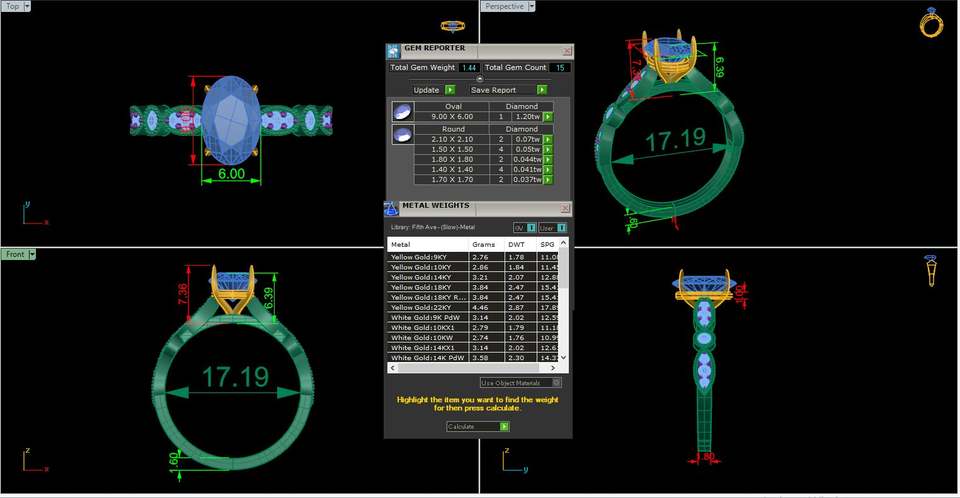The width and height of the screenshot is (960, 498).
Task: Close the Gem Reporter panel
Action: 567,51
